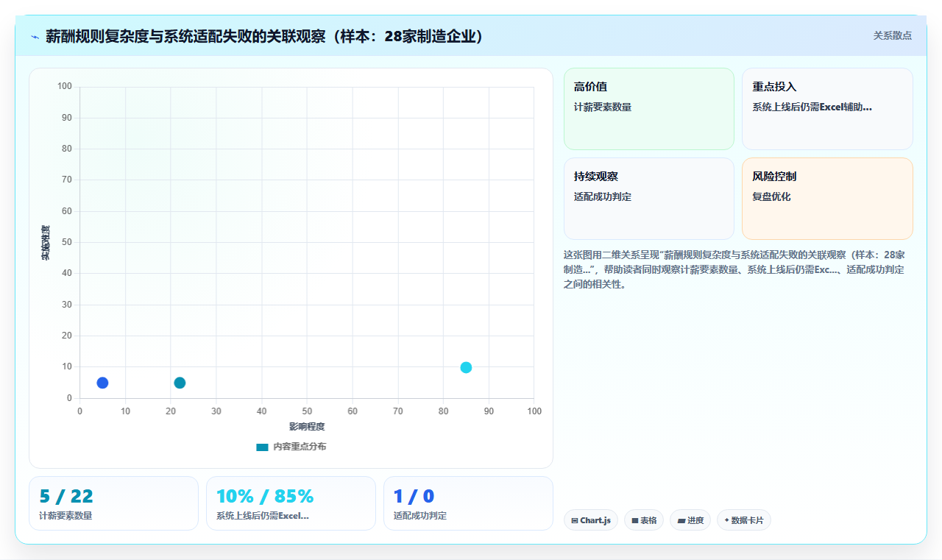The width and height of the screenshot is (942, 560).
Task: Click the y-axis tick label 100
Action: point(65,87)
